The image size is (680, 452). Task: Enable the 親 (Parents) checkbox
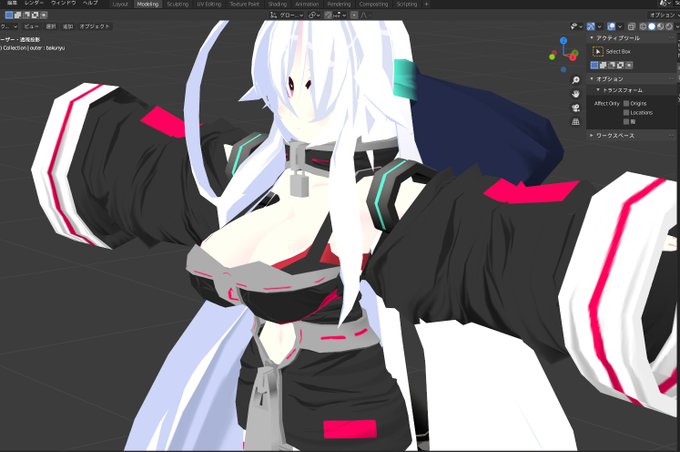tap(626, 121)
